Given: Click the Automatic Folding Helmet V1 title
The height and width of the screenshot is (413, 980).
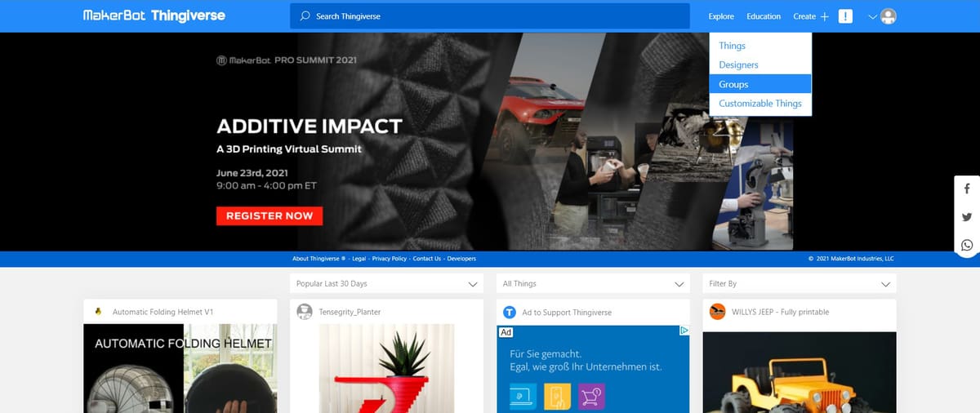Looking at the screenshot, I should (163, 312).
